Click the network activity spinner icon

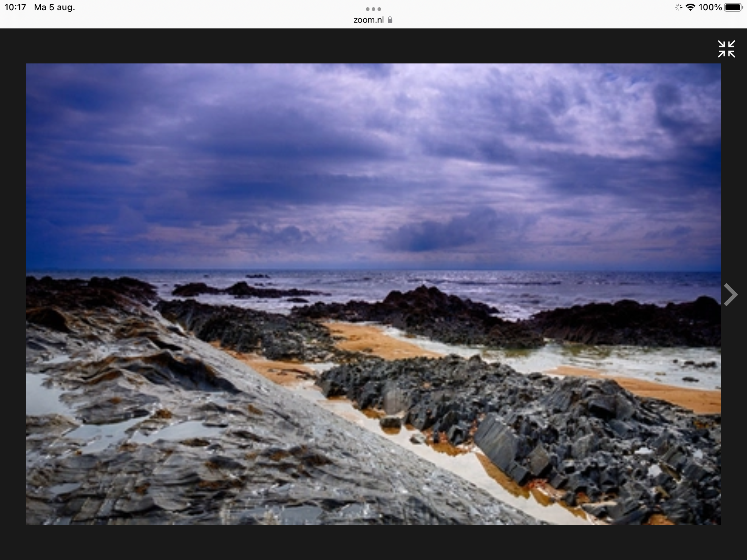click(x=678, y=7)
